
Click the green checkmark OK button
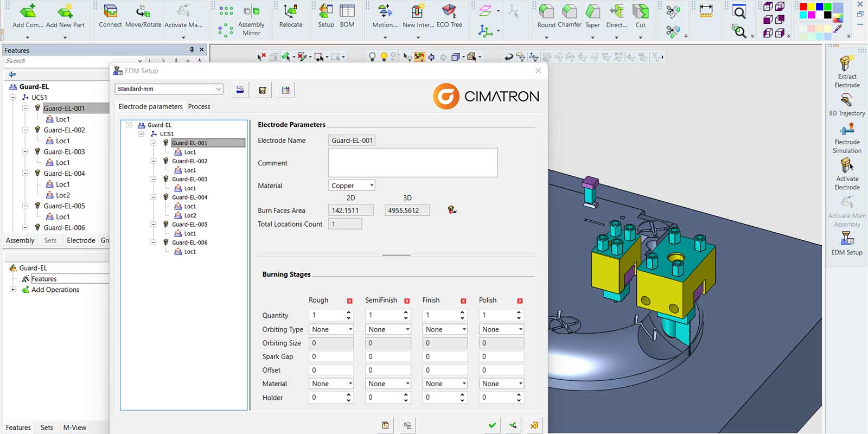coord(492,425)
